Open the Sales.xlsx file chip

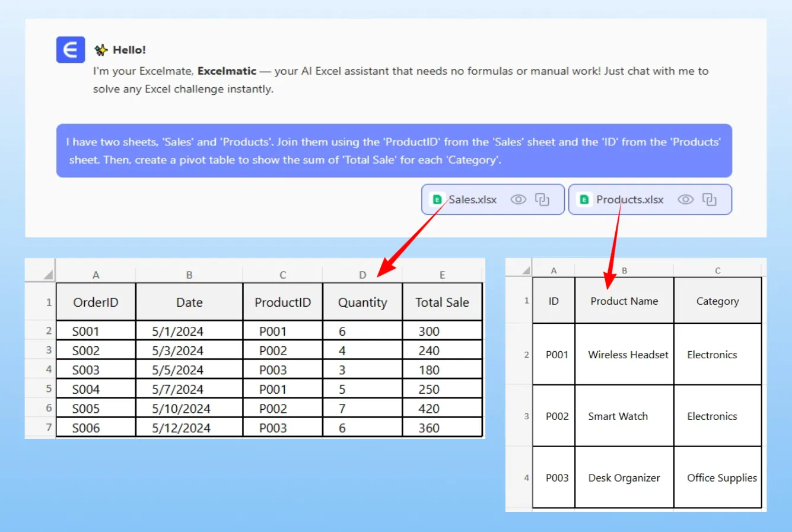[x=472, y=200]
